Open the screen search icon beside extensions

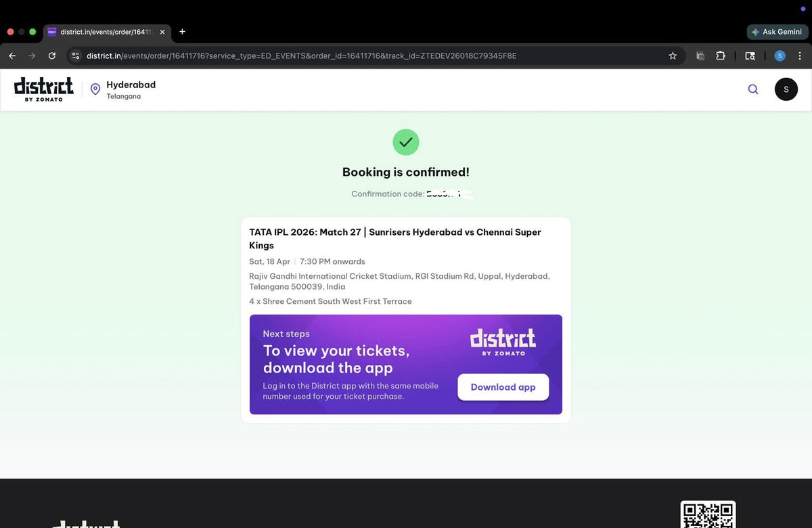point(750,56)
